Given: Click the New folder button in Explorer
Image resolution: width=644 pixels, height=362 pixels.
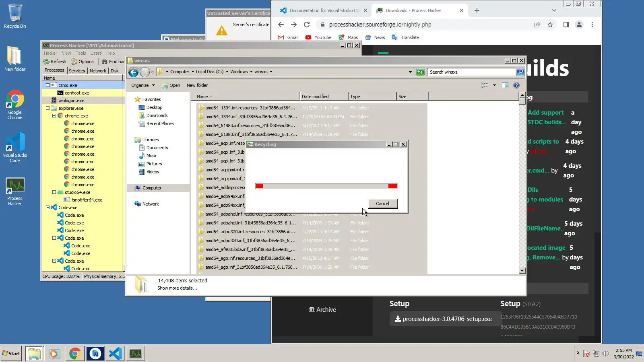Looking at the screenshot, I should (197, 85).
